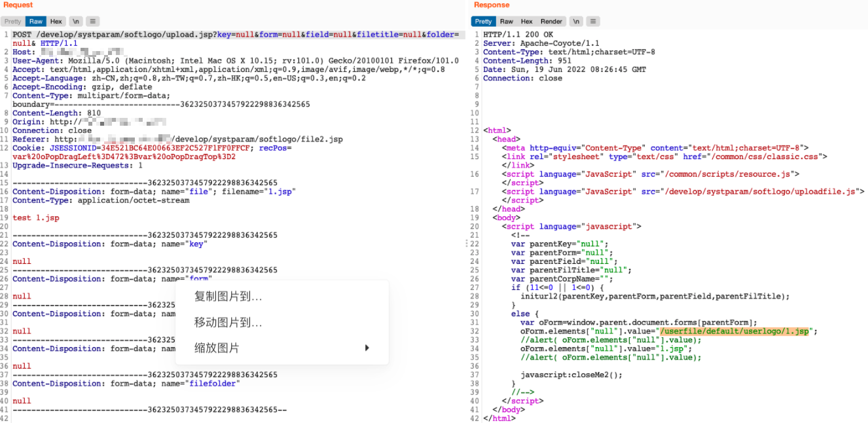The width and height of the screenshot is (868, 423).
Task: Switch to the Pretty tab in Request
Action: pos(13,22)
